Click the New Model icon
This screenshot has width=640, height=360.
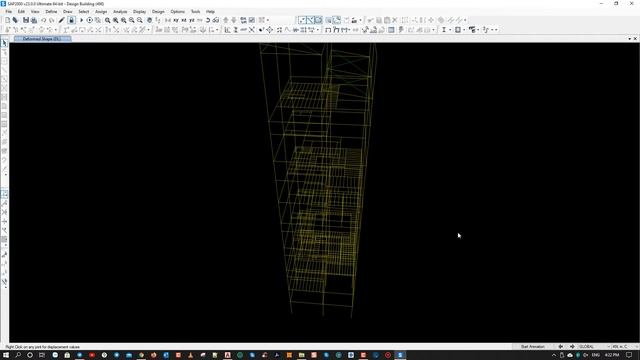7,20
